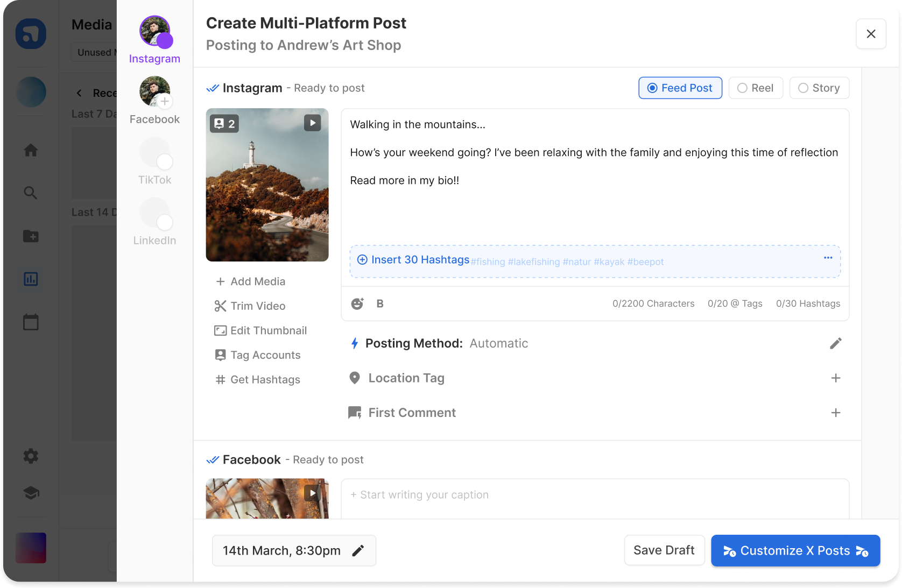Save the post as a draft
This screenshot has width=902, height=588.
(664, 550)
